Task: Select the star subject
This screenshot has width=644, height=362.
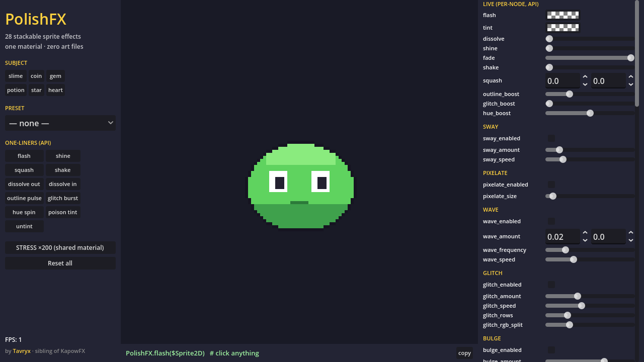Action: (36, 90)
